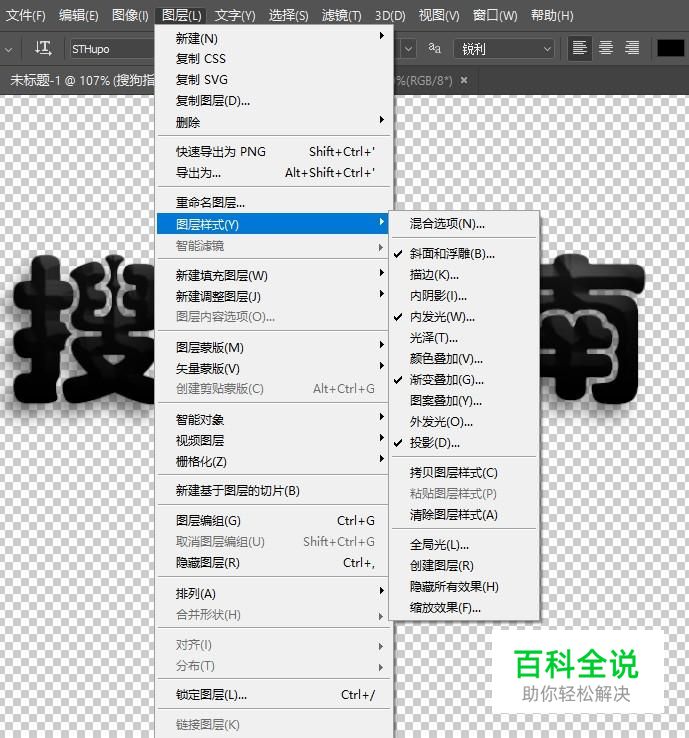Open 3D(D) menu

pyautogui.click(x=390, y=16)
